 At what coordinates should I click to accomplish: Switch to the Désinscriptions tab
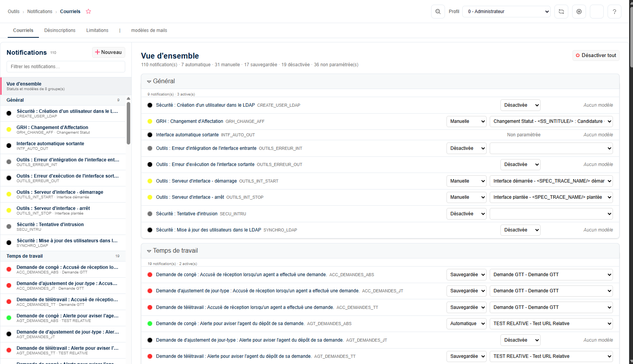(60, 30)
